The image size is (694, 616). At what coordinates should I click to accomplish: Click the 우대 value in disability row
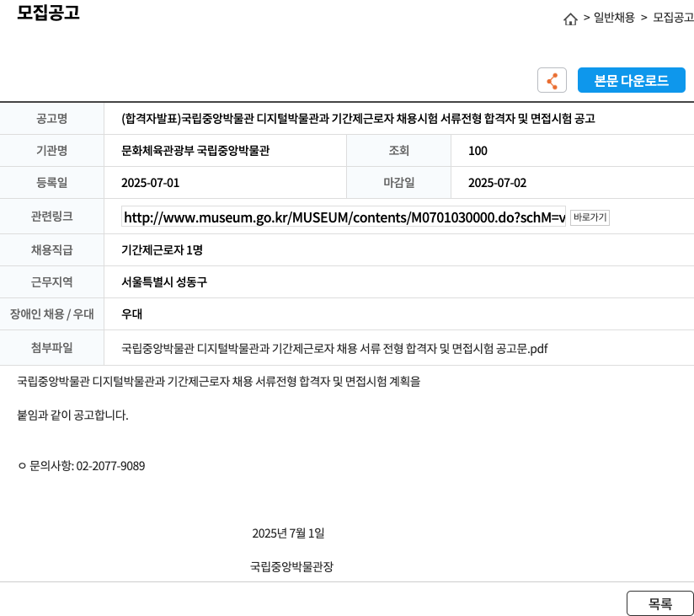(x=131, y=314)
